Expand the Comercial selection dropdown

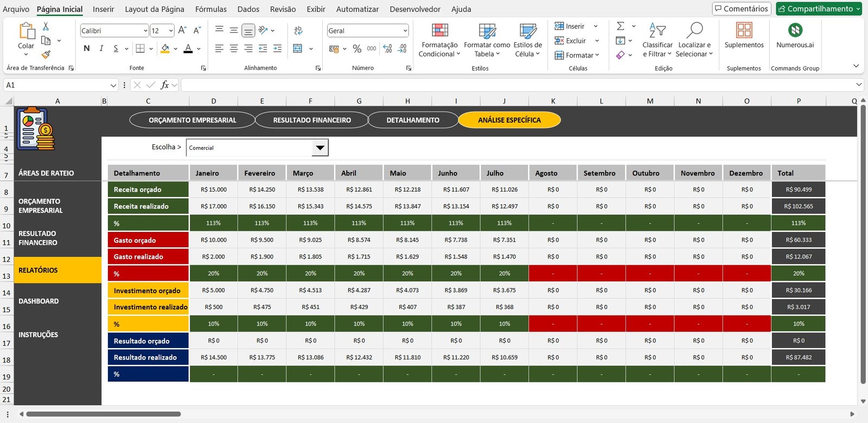(x=320, y=148)
